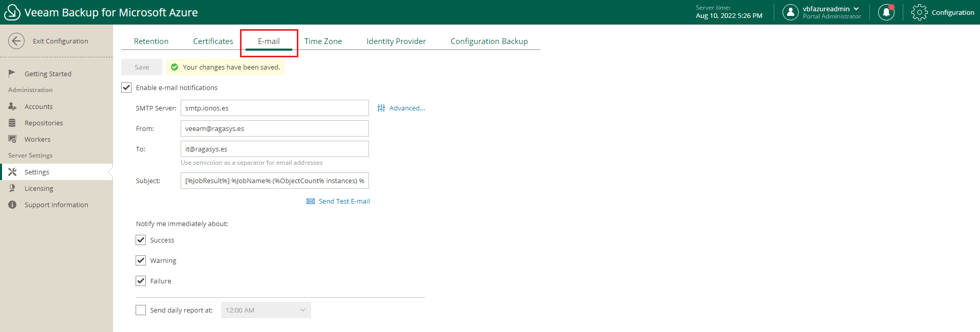Open Advanced SMTP settings link
The image size is (980, 332).
point(407,108)
